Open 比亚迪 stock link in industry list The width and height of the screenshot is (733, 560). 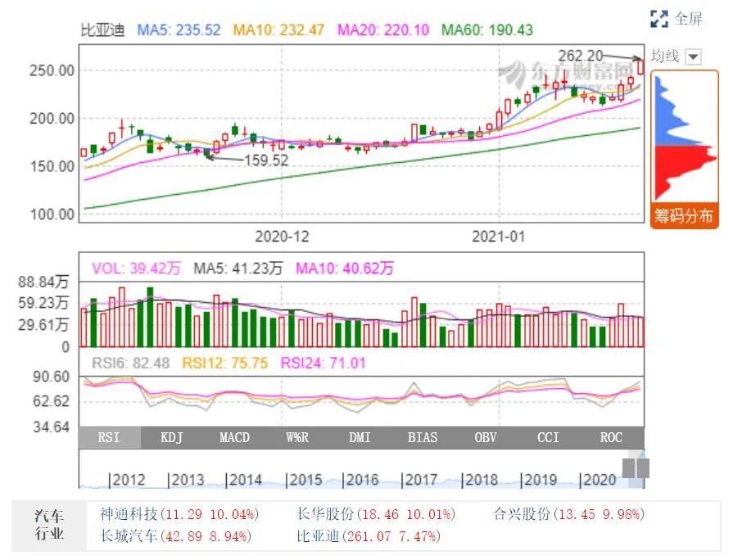(x=369, y=535)
